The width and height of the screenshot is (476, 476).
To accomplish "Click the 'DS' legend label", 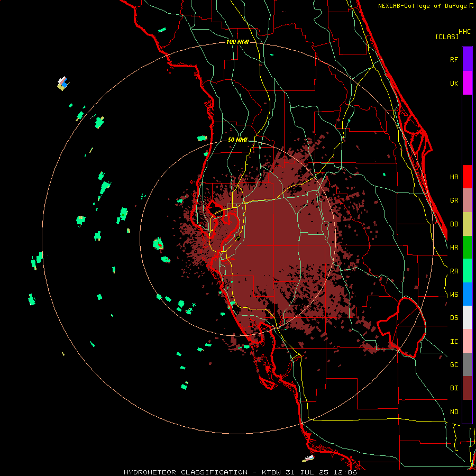I will tap(454, 318).
